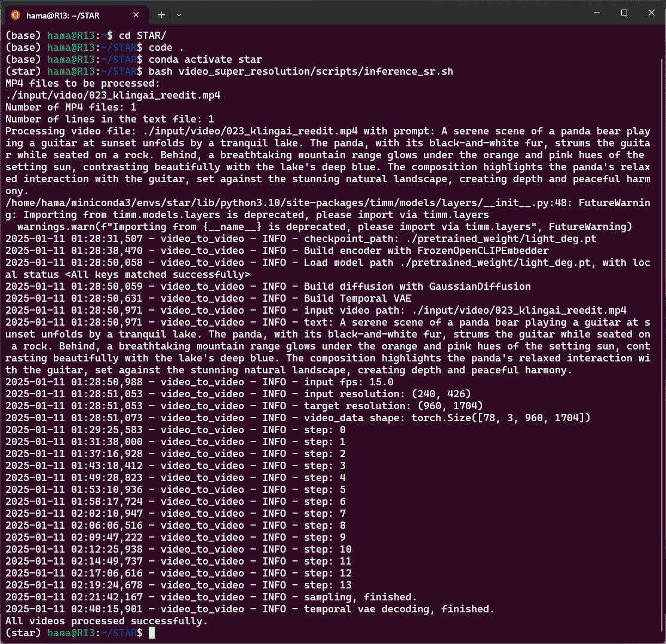Click the 'step: 9' log line
Screen dimensions: 666x644
(176, 537)
